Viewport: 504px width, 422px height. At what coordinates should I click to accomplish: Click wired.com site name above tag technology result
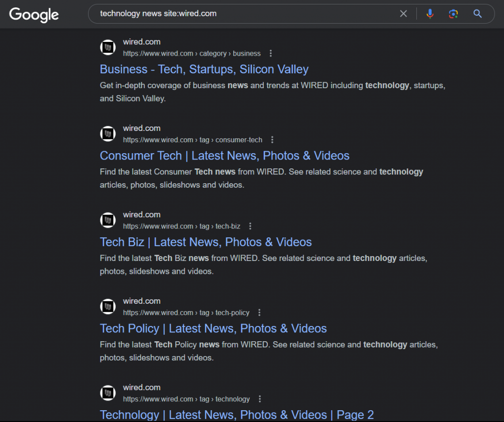[142, 388]
